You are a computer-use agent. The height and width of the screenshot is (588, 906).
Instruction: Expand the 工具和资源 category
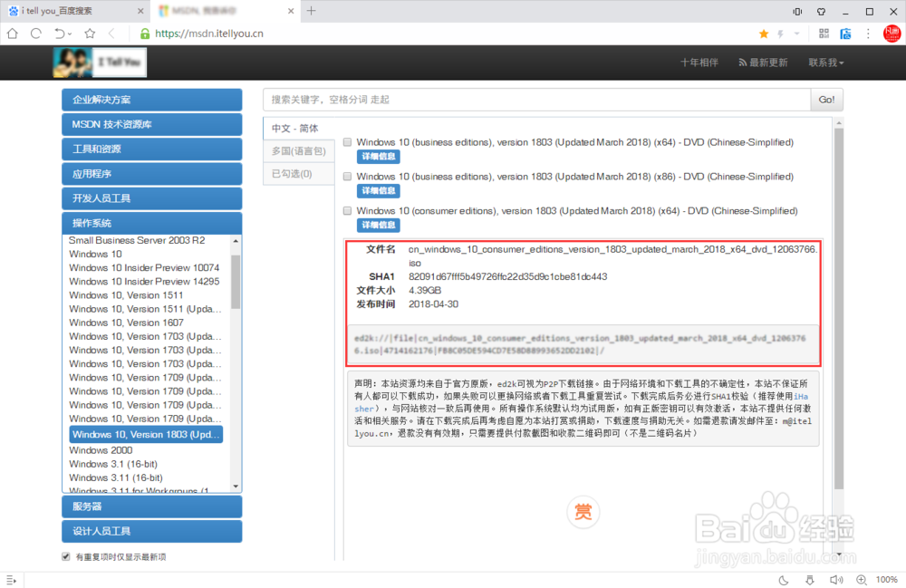point(152,149)
